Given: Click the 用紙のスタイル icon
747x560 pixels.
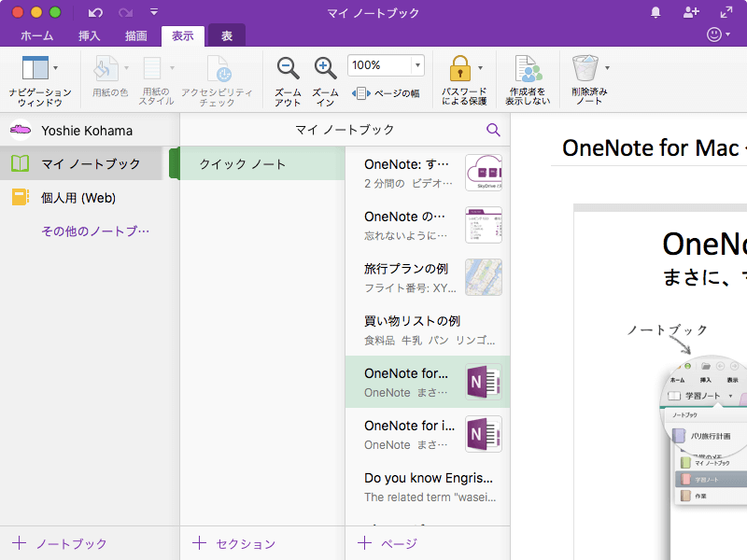Looking at the screenshot, I should tap(152, 68).
